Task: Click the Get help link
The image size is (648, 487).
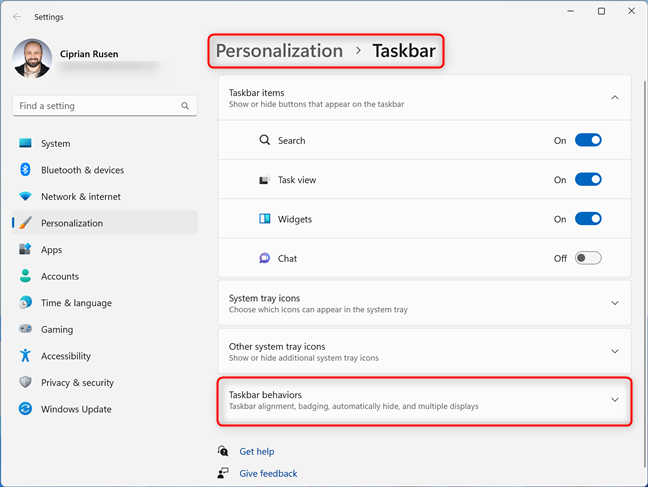Action: point(257,451)
